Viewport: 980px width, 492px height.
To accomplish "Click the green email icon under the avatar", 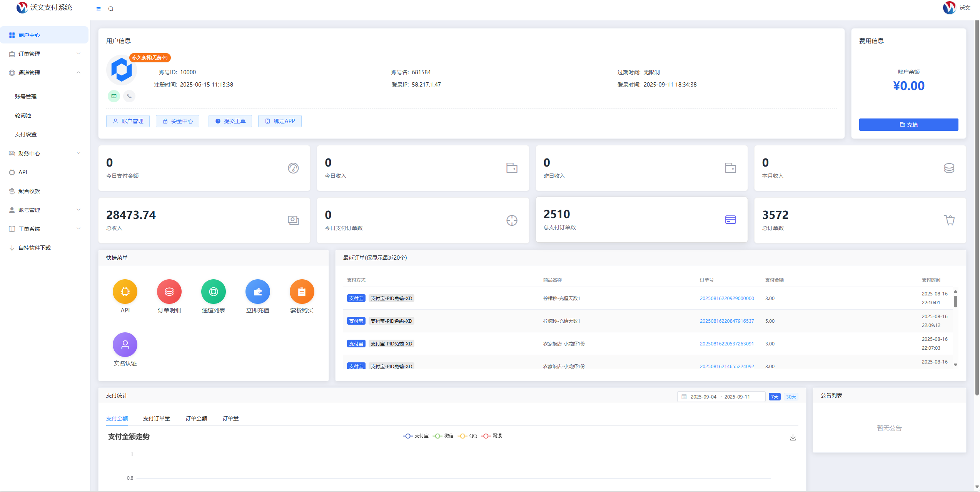I will pos(114,96).
